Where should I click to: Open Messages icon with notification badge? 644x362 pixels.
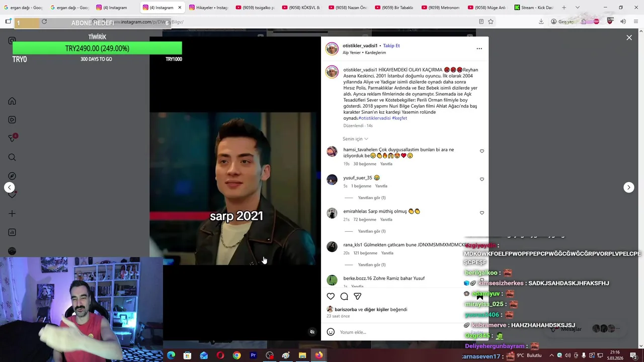pyautogui.click(x=12, y=138)
